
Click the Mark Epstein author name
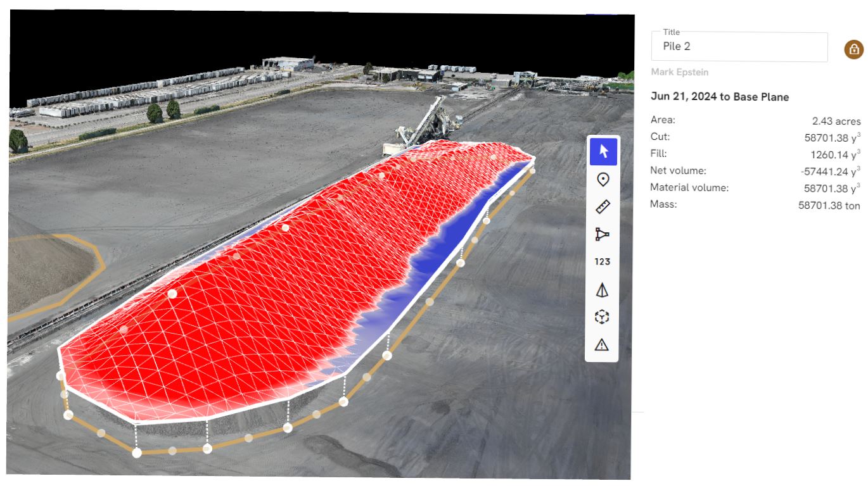click(680, 72)
